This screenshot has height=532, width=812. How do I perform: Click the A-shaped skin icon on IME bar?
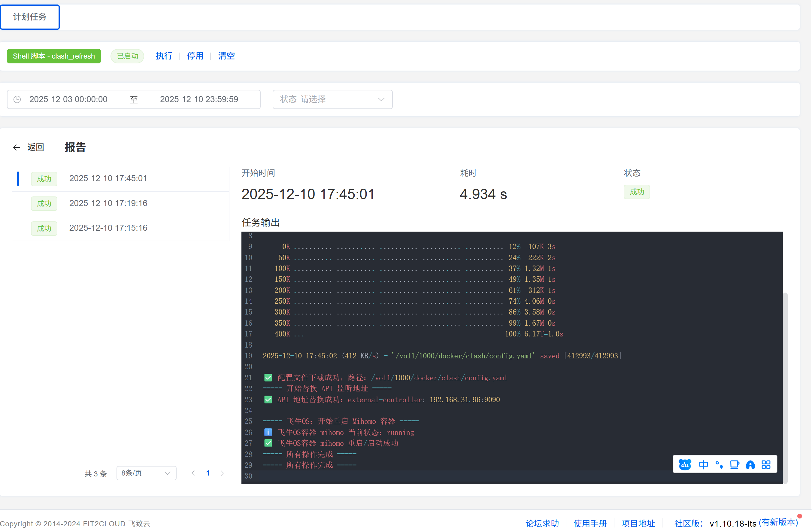[x=750, y=464]
